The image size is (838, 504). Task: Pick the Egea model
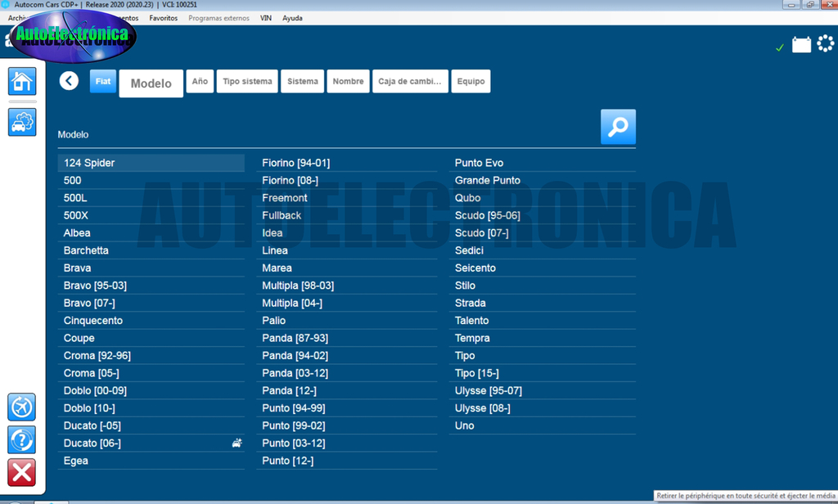(x=151, y=461)
